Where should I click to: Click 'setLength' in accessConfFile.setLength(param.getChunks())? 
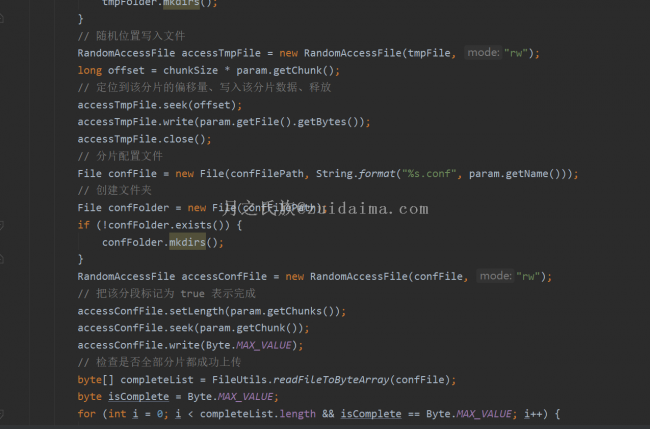tap(196, 311)
